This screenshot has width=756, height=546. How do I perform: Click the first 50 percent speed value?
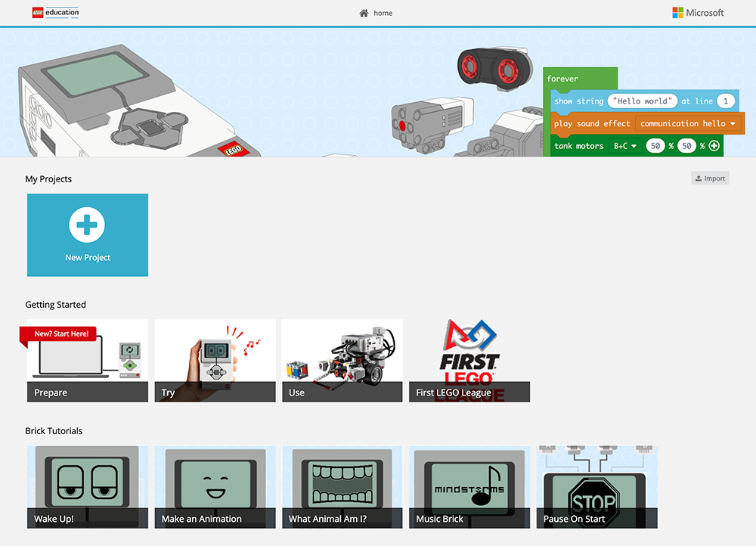[655, 146]
